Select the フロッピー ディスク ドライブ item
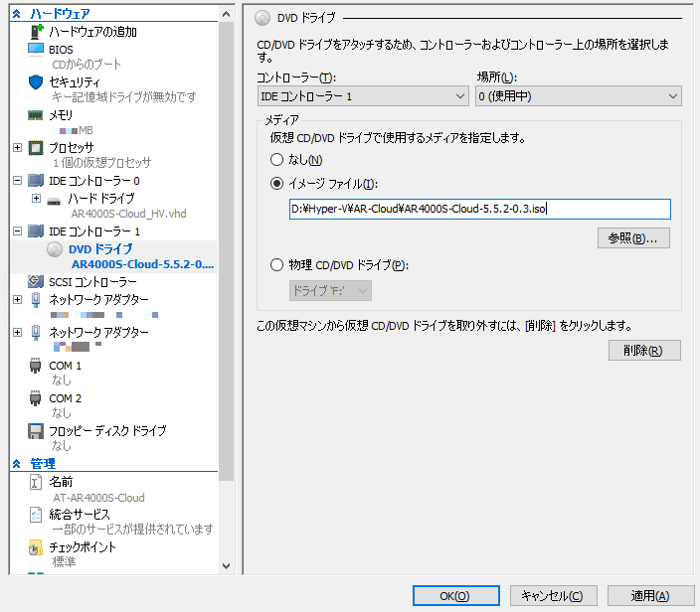This screenshot has width=700, height=612. (107, 431)
